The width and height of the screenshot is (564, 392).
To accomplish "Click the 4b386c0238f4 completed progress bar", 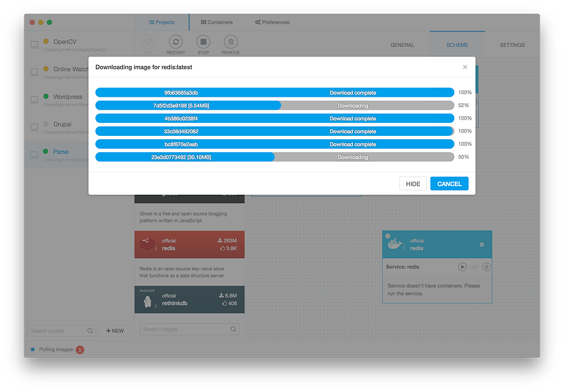I will [274, 118].
